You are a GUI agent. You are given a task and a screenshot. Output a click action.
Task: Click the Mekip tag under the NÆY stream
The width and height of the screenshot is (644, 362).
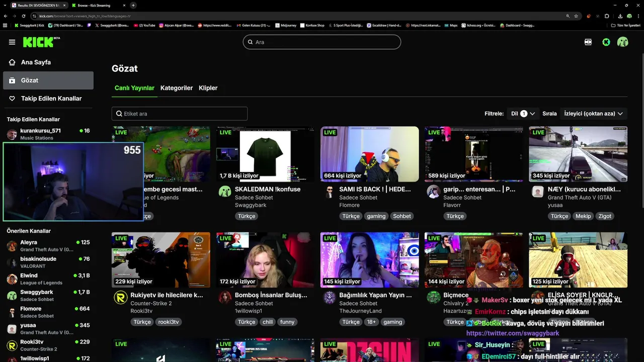click(x=583, y=216)
